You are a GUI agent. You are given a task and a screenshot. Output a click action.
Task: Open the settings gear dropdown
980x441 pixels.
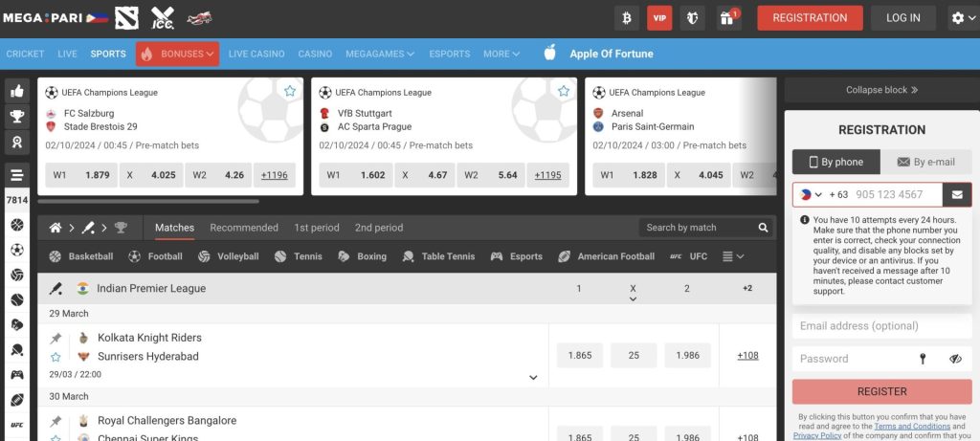961,18
